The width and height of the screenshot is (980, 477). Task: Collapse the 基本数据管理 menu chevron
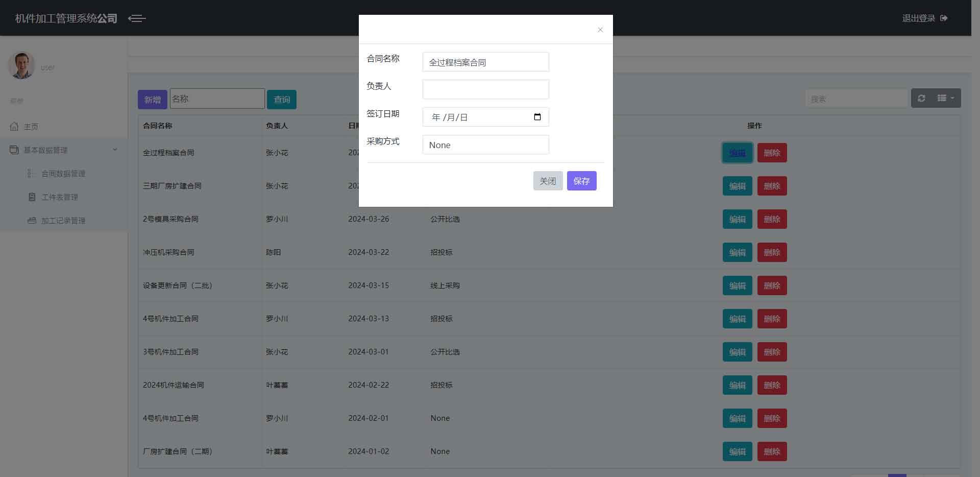(115, 150)
